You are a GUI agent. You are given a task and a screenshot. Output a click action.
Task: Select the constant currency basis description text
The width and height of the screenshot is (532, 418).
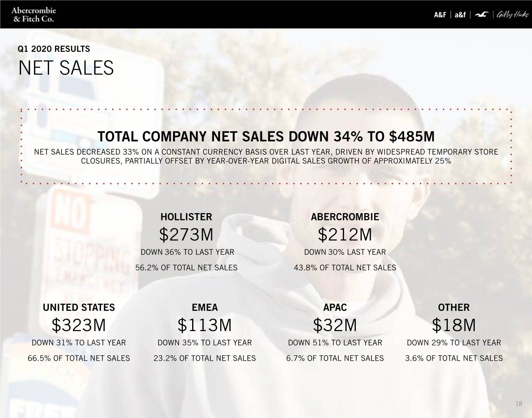tap(266, 157)
